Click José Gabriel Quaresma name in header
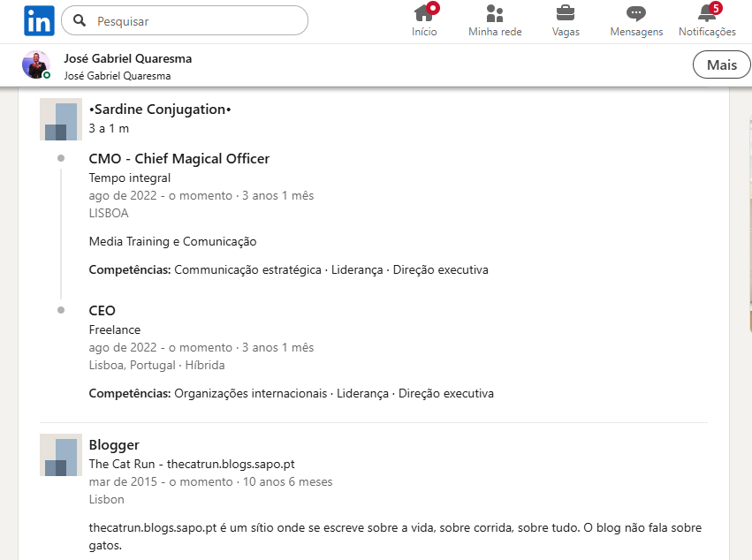 pos(127,58)
